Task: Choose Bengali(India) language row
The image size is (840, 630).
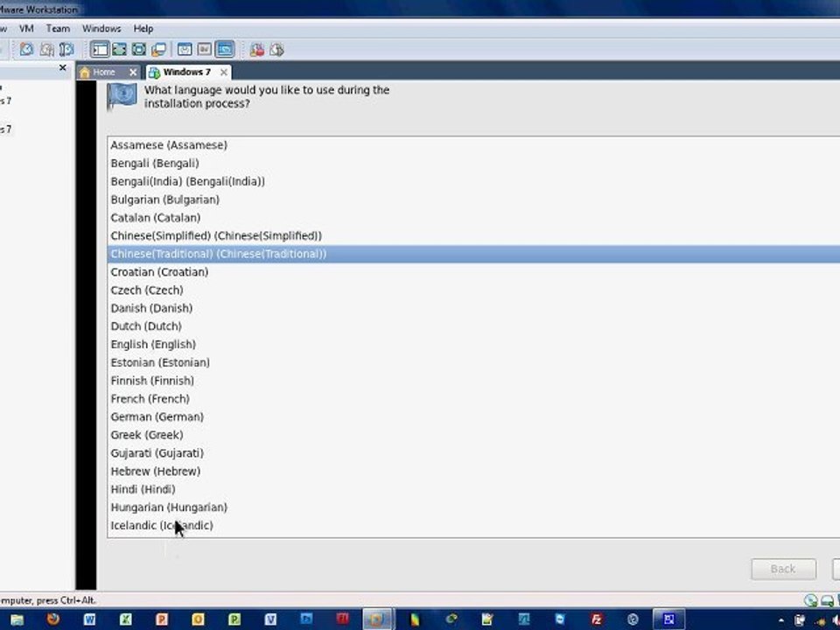Action: [x=473, y=182]
